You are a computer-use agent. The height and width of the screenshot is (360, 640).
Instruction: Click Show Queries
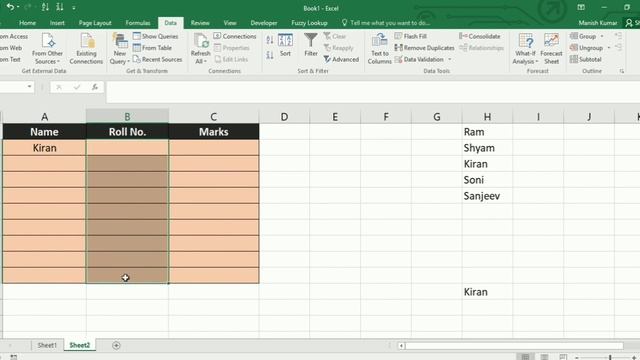(x=155, y=36)
